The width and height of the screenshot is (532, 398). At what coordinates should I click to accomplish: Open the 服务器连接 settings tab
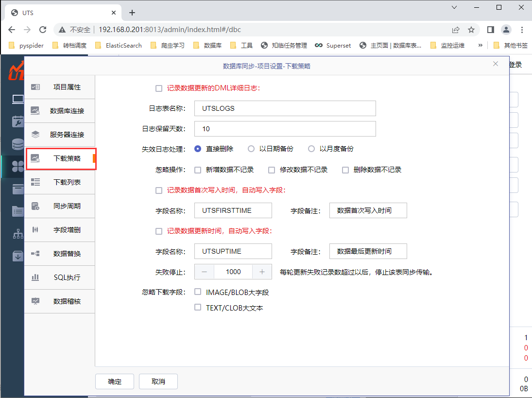[x=60, y=135]
